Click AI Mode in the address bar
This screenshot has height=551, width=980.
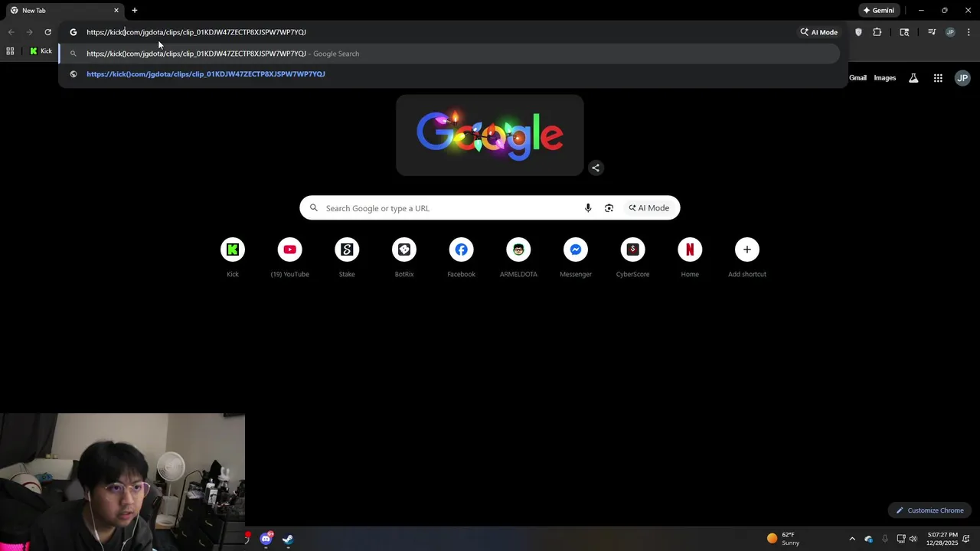click(x=818, y=32)
